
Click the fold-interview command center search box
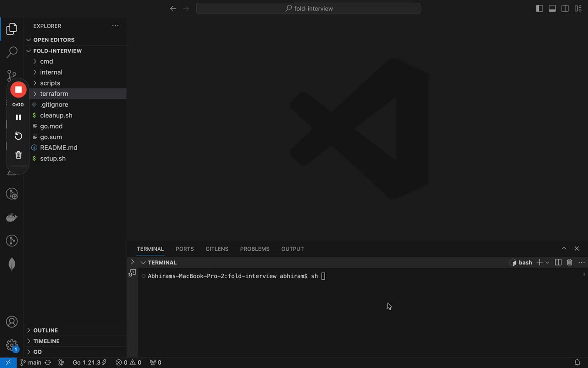308,8
